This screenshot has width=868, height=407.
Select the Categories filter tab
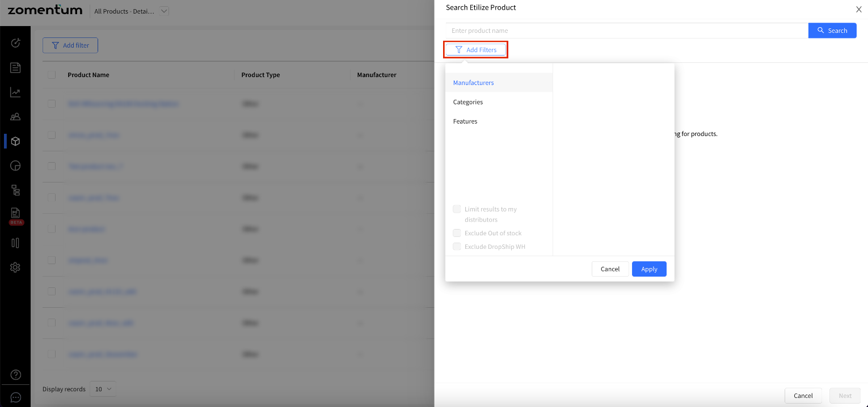[x=499, y=102]
